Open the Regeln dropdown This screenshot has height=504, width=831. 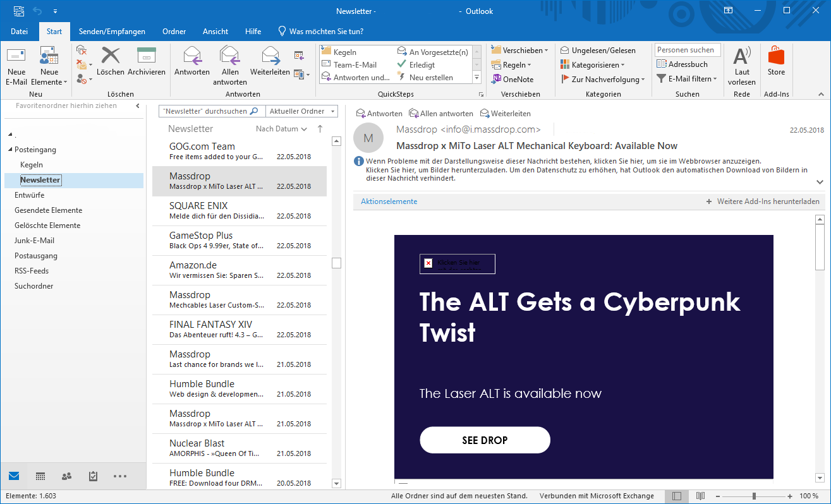pos(511,64)
